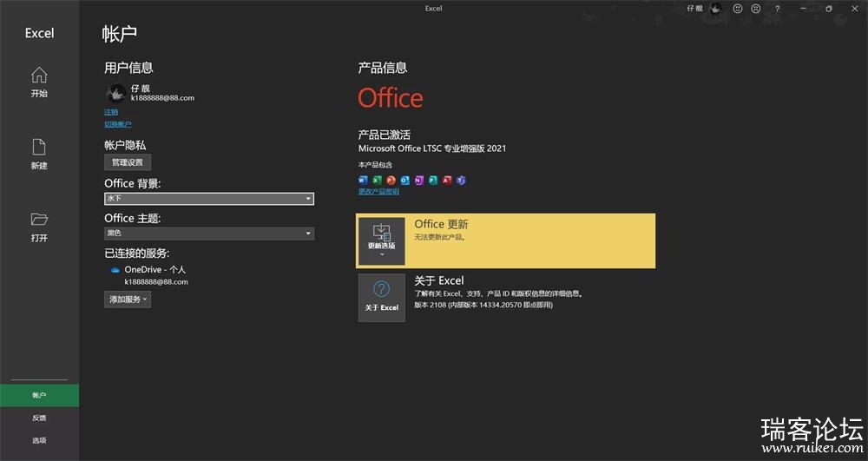Click the 注销 sign out link
The image size is (868, 461).
111,112
